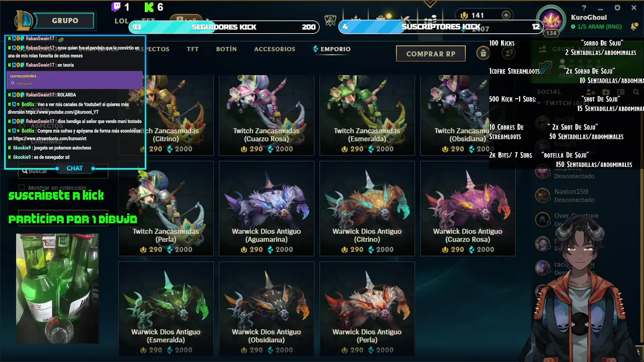Image resolution: width=644 pixels, height=362 pixels.
Task: Toggle the Mostrar en colección checkbox
Action: 22,188
